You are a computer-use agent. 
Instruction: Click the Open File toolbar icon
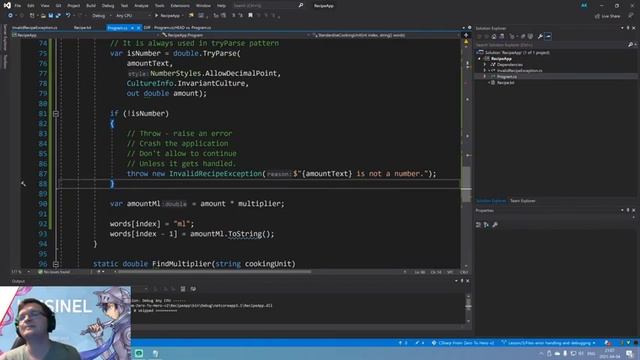(x=43, y=16)
